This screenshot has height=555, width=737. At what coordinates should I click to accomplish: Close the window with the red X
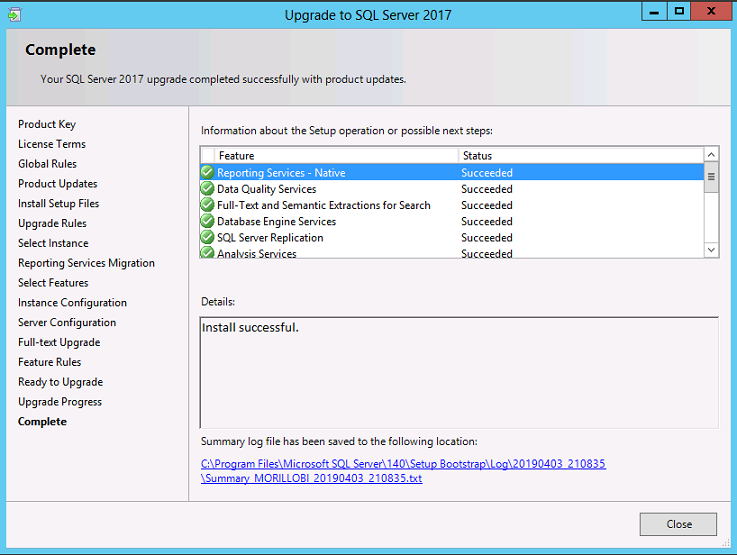711,11
